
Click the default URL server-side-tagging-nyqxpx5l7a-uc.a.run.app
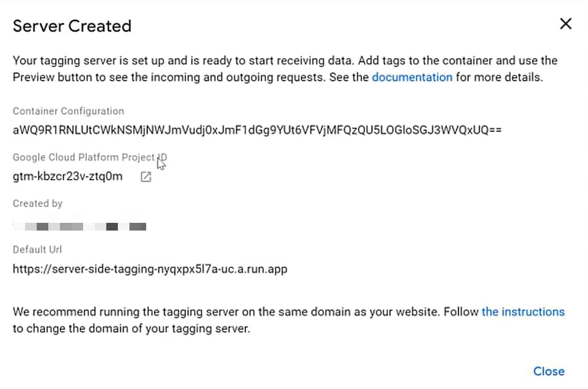pyautogui.click(x=149, y=269)
